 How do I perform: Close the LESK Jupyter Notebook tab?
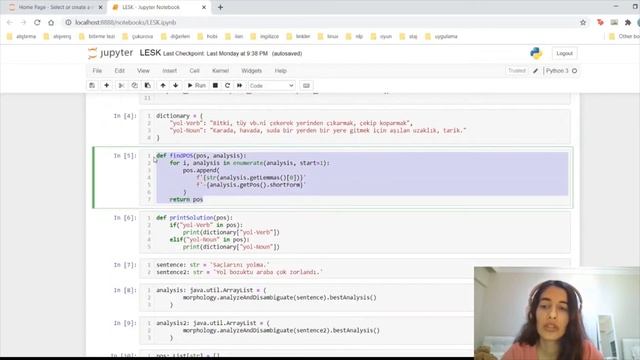204,7
